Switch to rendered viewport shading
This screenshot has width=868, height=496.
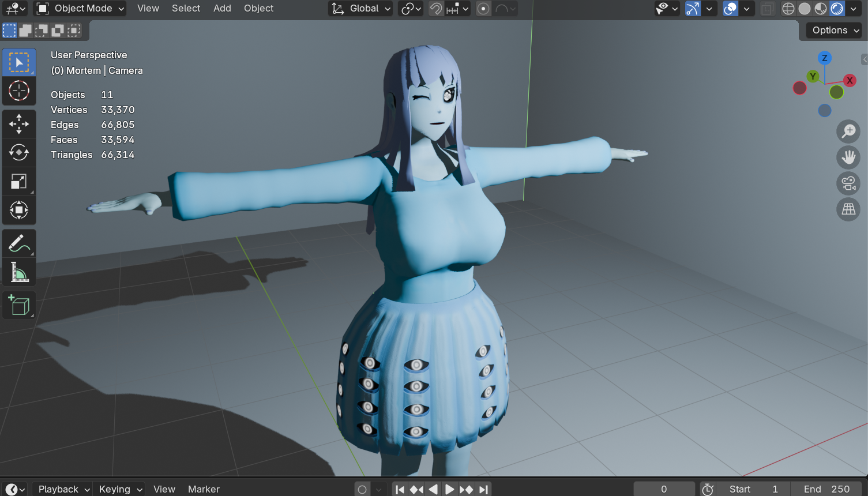(x=837, y=9)
